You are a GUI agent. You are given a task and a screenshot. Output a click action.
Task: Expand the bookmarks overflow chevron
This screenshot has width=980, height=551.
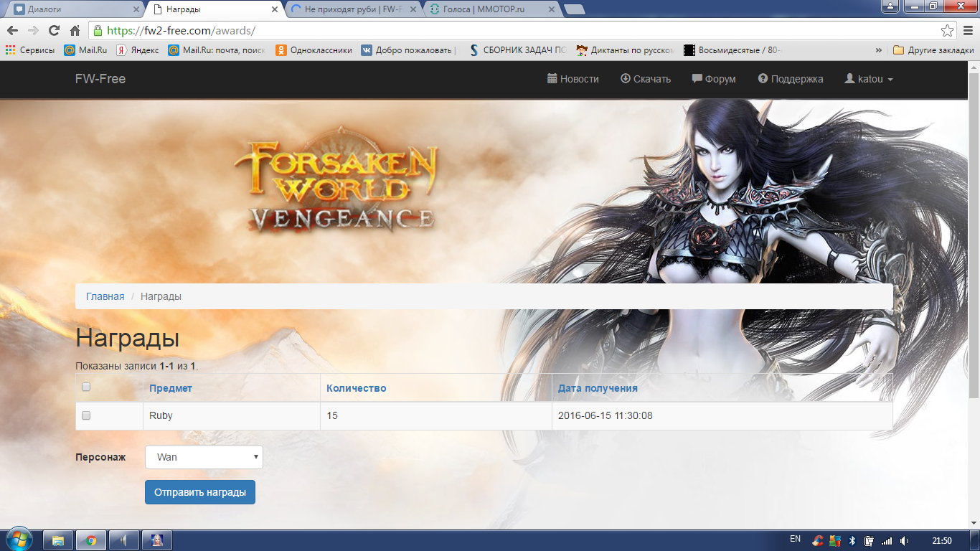pos(879,50)
